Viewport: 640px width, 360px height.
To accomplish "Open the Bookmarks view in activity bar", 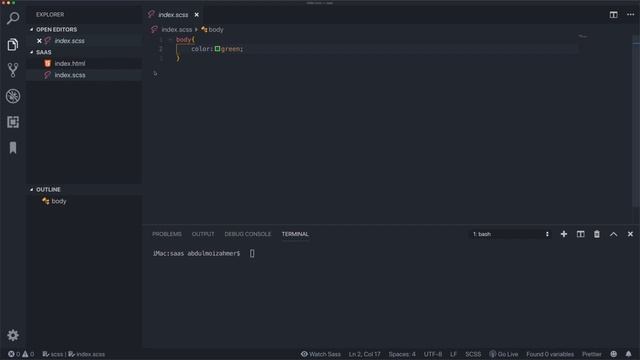I will click(x=13, y=148).
